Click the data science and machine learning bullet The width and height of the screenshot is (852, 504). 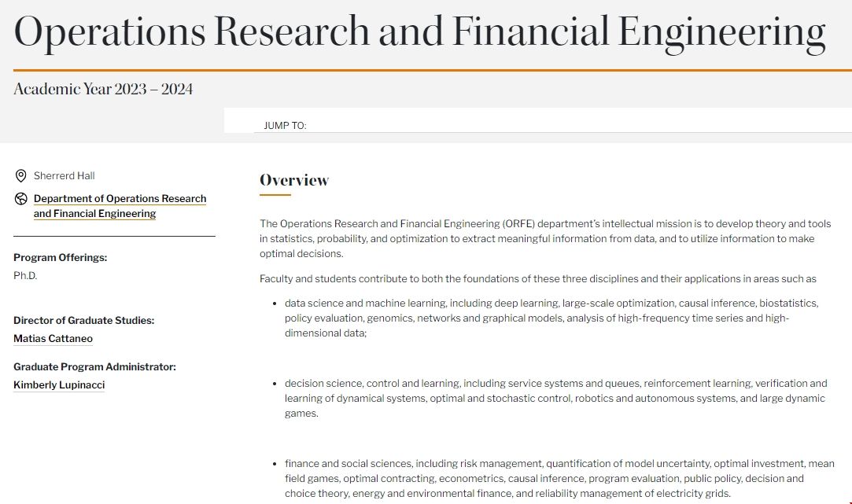(x=551, y=318)
